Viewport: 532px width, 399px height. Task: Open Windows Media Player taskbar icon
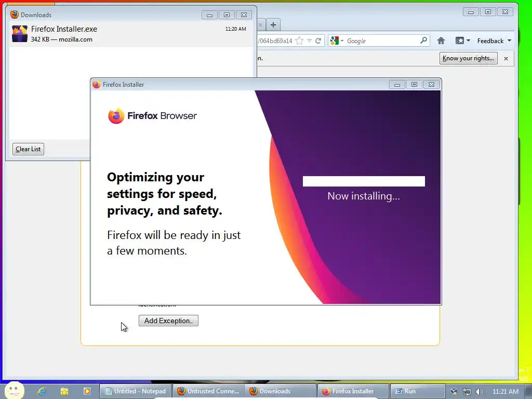click(87, 391)
